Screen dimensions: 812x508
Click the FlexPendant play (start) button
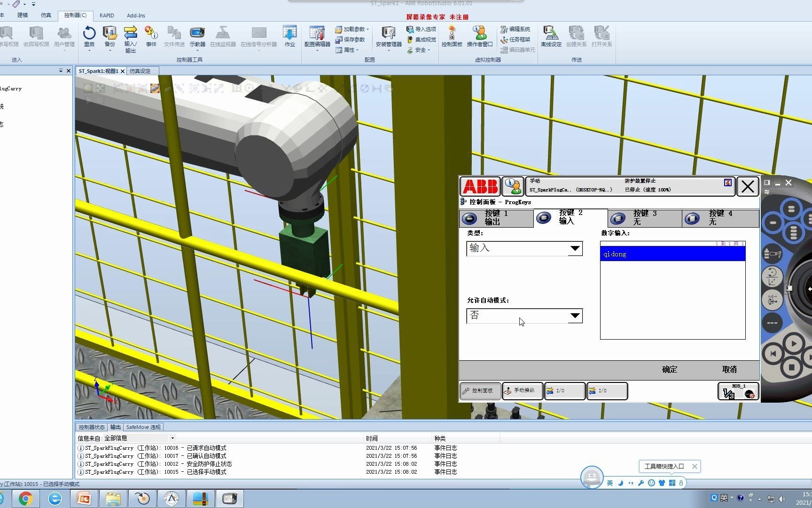pyautogui.click(x=794, y=343)
